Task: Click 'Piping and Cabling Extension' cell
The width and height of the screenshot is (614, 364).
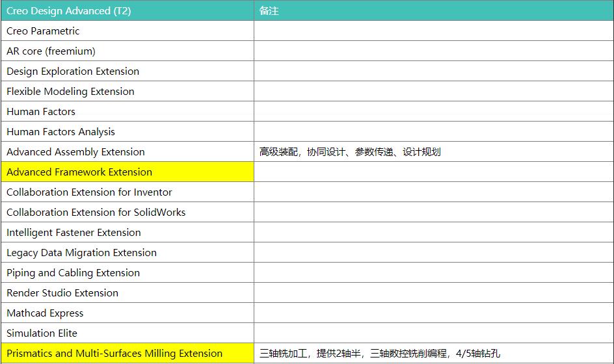Action: (x=127, y=273)
